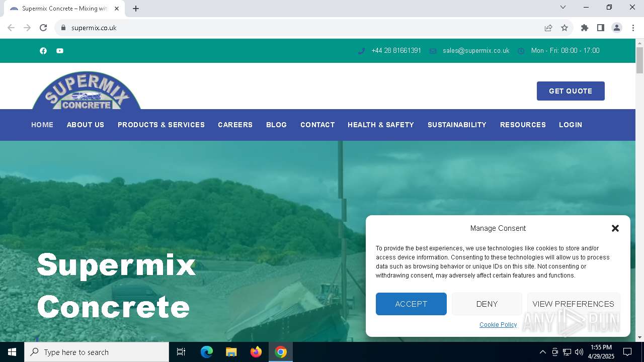Open a new tab with the plus icon

[x=136, y=9]
